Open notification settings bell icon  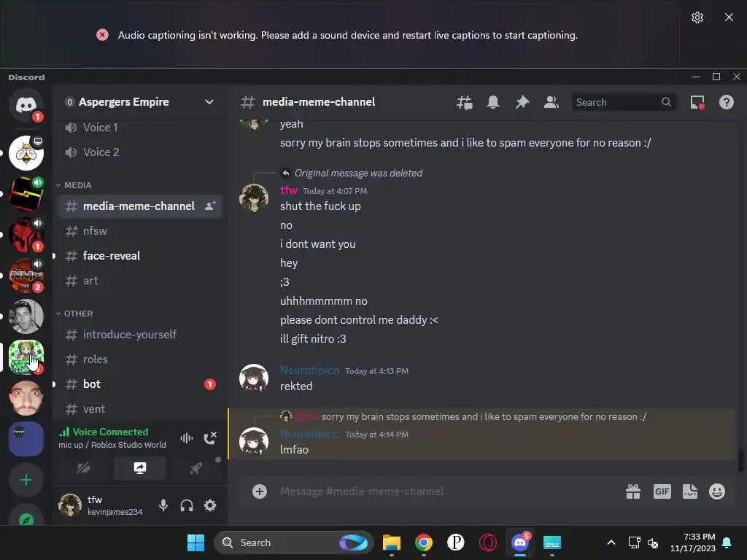click(493, 102)
